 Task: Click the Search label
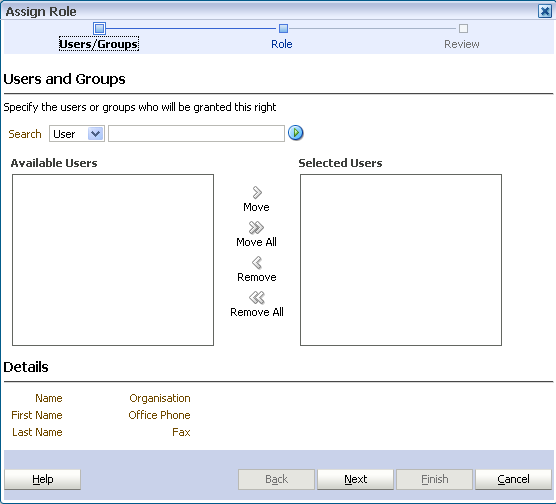click(x=25, y=134)
